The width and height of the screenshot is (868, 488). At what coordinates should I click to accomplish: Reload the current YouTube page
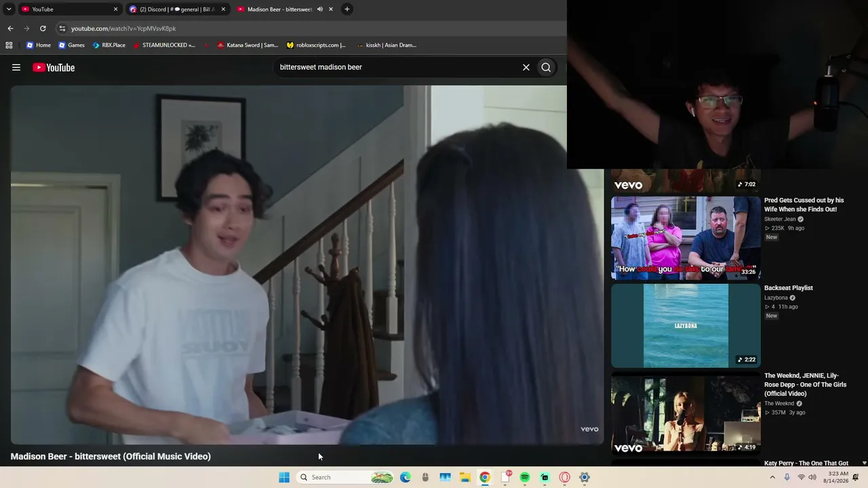(x=43, y=28)
